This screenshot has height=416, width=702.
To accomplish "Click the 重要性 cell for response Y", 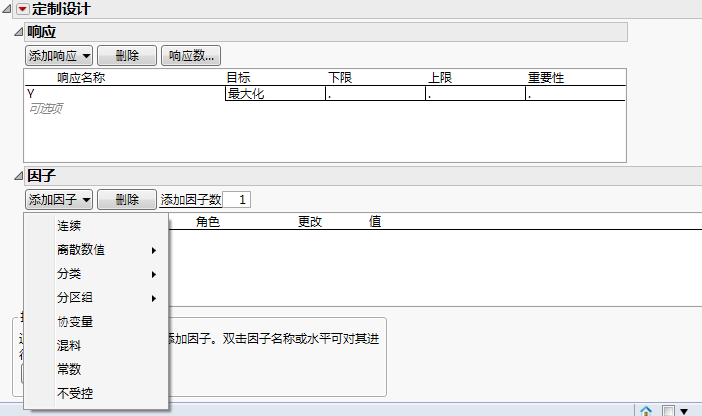I will pyautogui.click(x=575, y=94).
